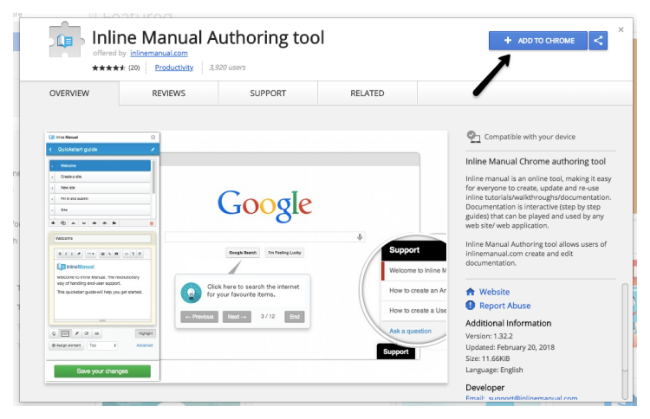Click the (20) review count
This screenshot has height=419, width=650.
point(134,68)
